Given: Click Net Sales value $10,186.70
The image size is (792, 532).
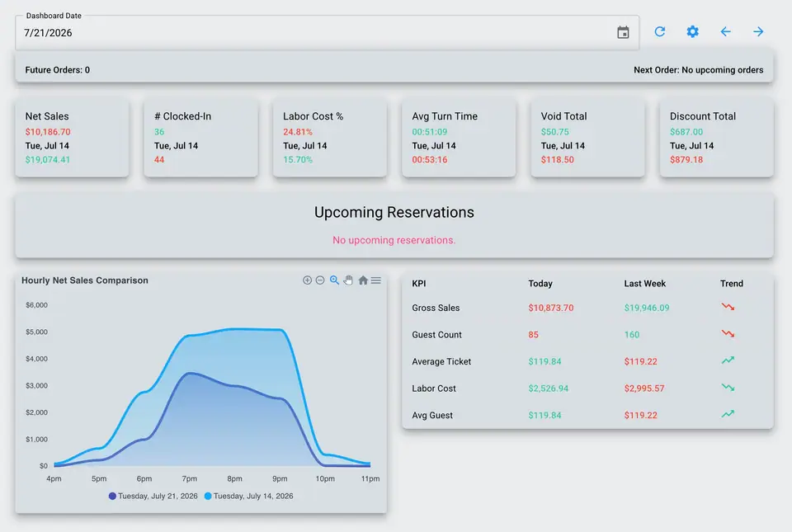Looking at the screenshot, I should tap(48, 132).
